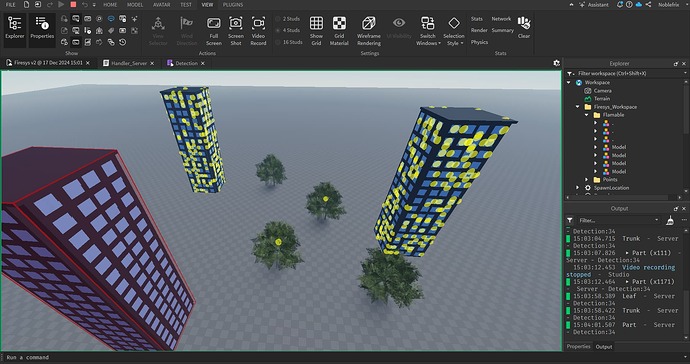Switch to the TEST ribbon tab

186,4
